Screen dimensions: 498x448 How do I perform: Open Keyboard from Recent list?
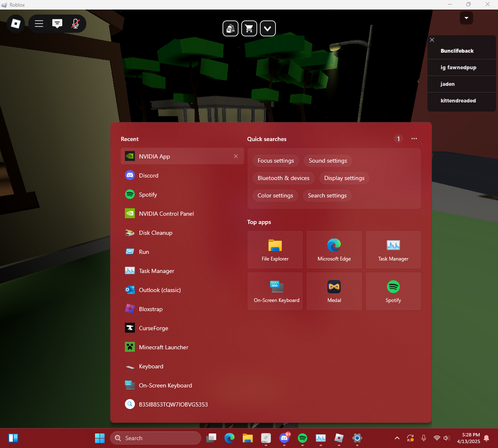pyautogui.click(x=182, y=366)
